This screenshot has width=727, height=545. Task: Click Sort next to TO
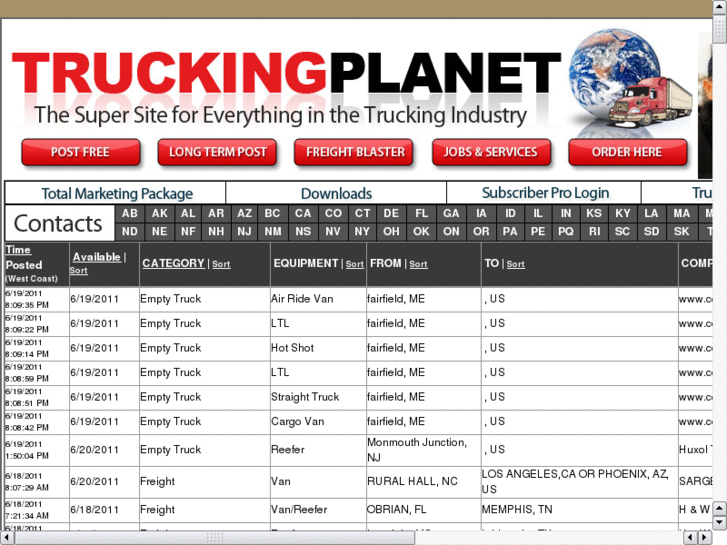516,264
